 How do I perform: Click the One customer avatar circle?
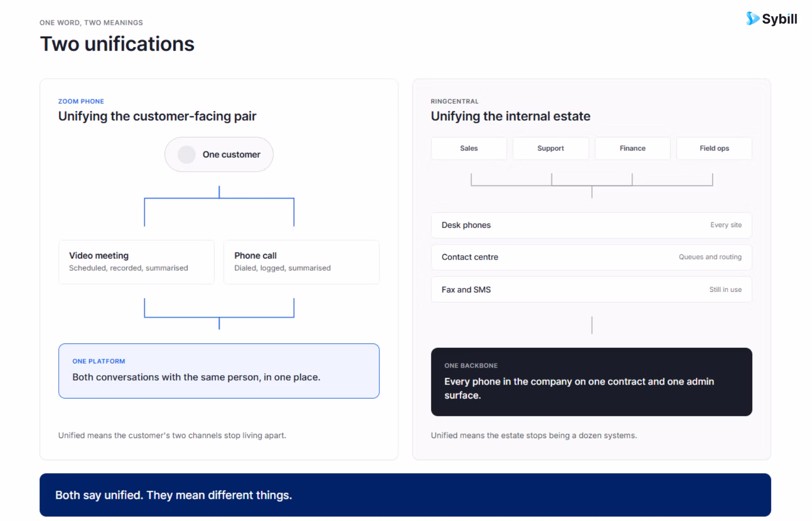(x=187, y=155)
